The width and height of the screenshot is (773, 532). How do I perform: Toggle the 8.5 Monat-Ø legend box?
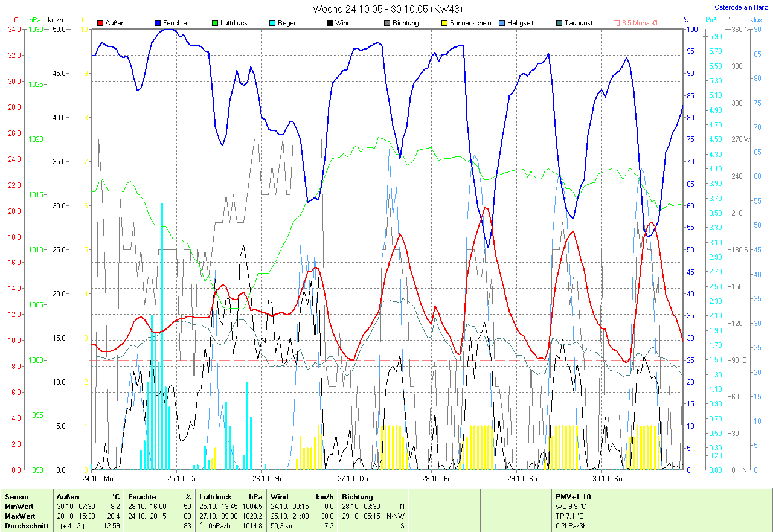[617, 23]
